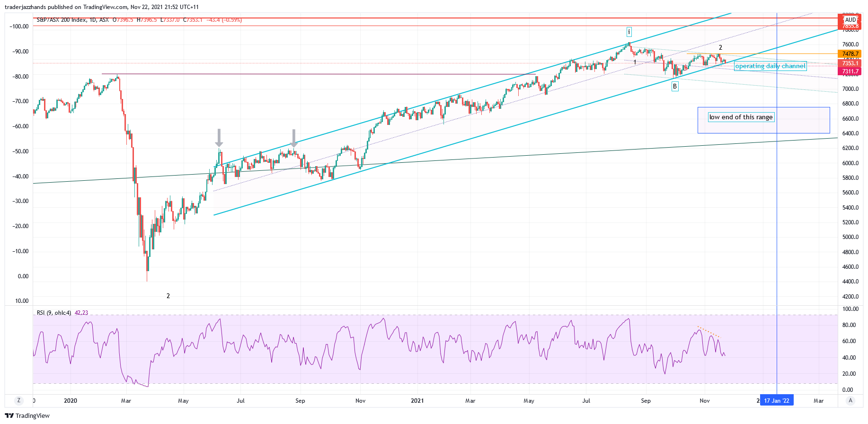
Task: Click 7600.0 on the right price scale
Action: pos(850,44)
